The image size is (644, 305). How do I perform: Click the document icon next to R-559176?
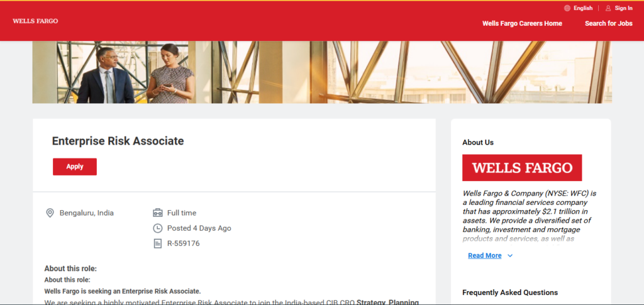click(158, 243)
